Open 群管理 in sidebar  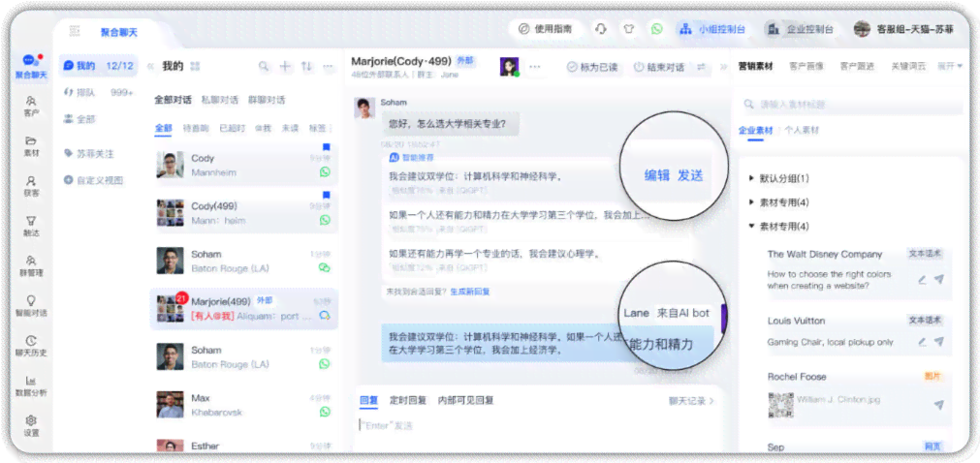31,265
